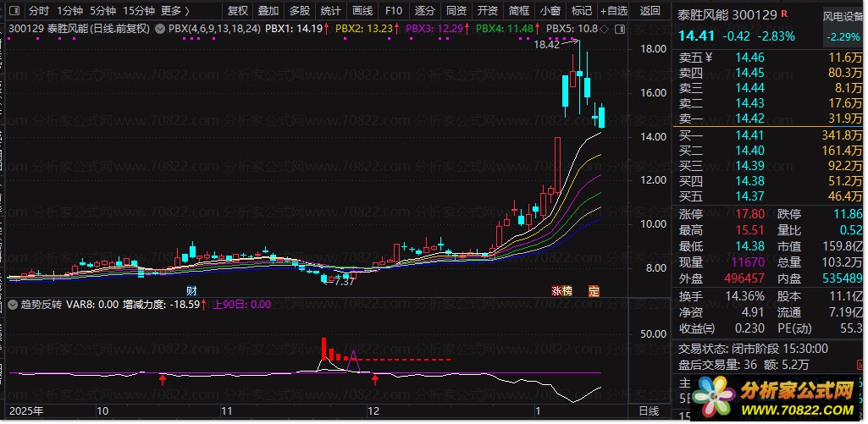
Task: Switch to the 5分钟 period tab
Action: pyautogui.click(x=102, y=11)
